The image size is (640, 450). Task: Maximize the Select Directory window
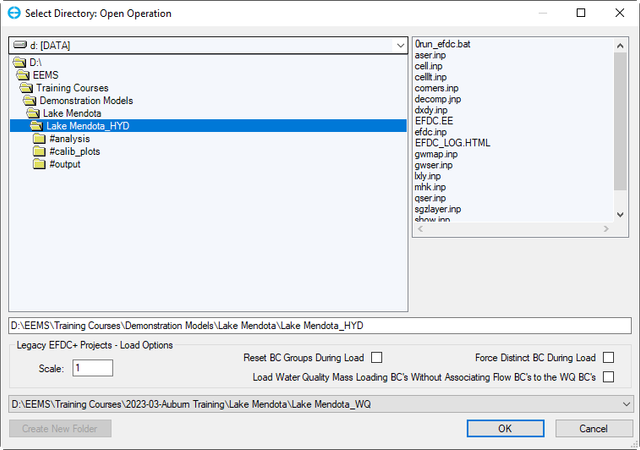(x=581, y=13)
